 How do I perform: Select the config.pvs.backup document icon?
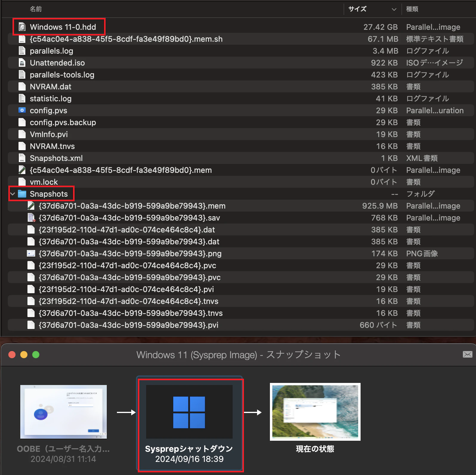click(x=22, y=122)
